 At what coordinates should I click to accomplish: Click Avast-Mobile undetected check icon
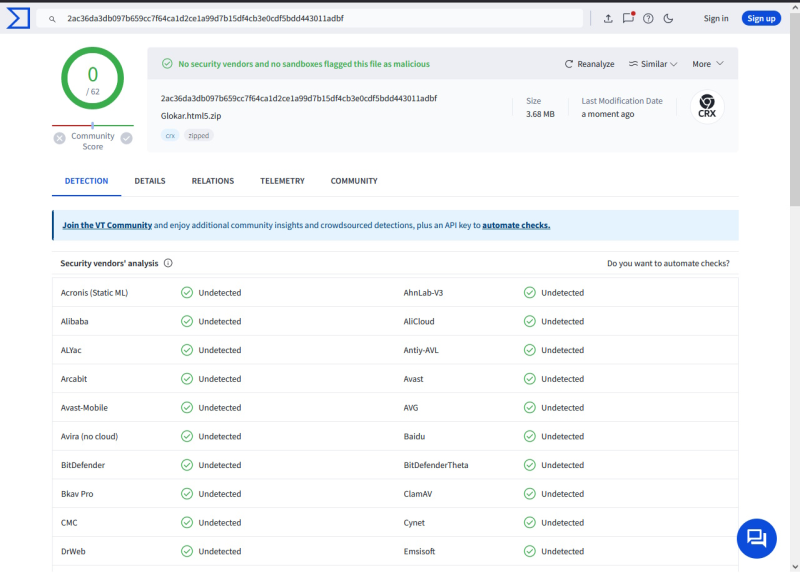(187, 407)
